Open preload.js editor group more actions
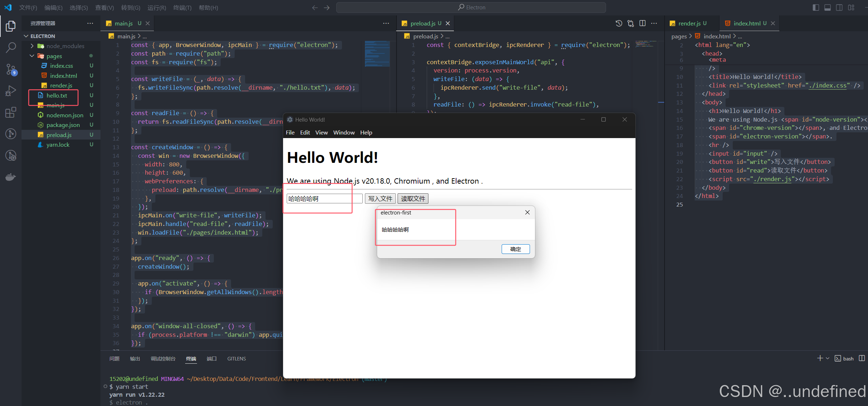Image resolution: width=868 pixels, height=406 pixels. click(x=654, y=23)
